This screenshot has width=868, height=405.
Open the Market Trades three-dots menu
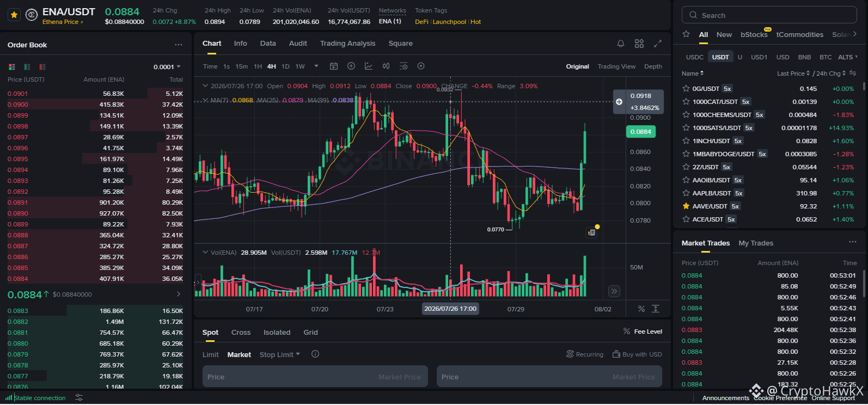click(852, 242)
